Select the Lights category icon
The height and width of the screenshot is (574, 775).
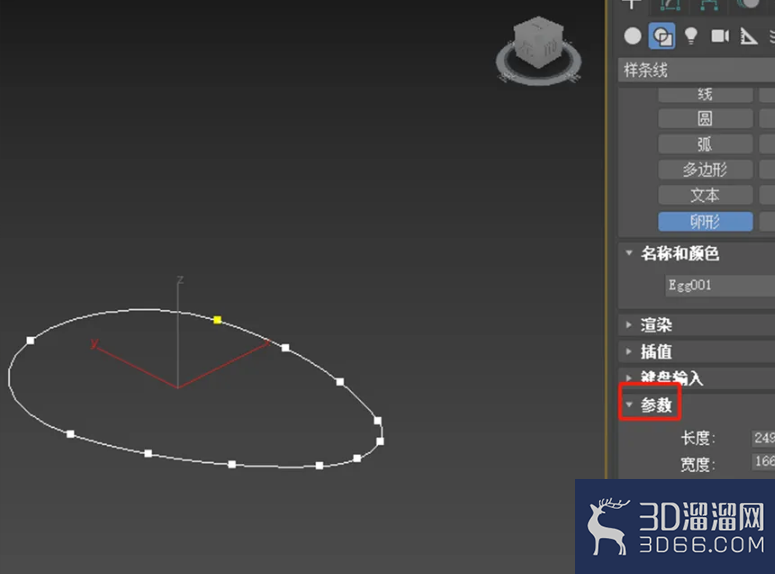click(x=690, y=36)
